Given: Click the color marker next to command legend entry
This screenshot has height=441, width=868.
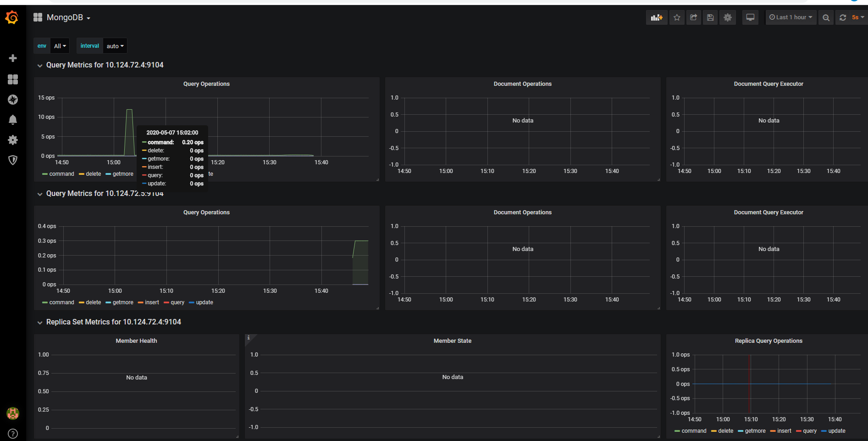Looking at the screenshot, I should click(x=45, y=174).
